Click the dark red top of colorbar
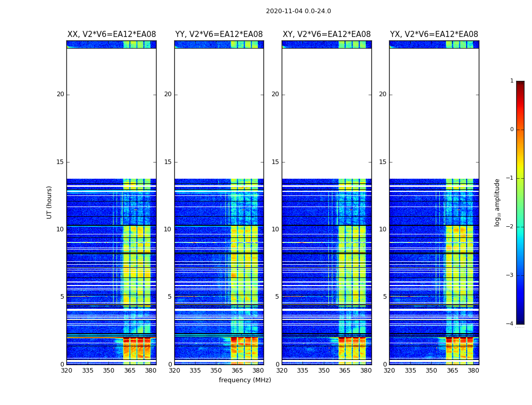 (x=520, y=84)
